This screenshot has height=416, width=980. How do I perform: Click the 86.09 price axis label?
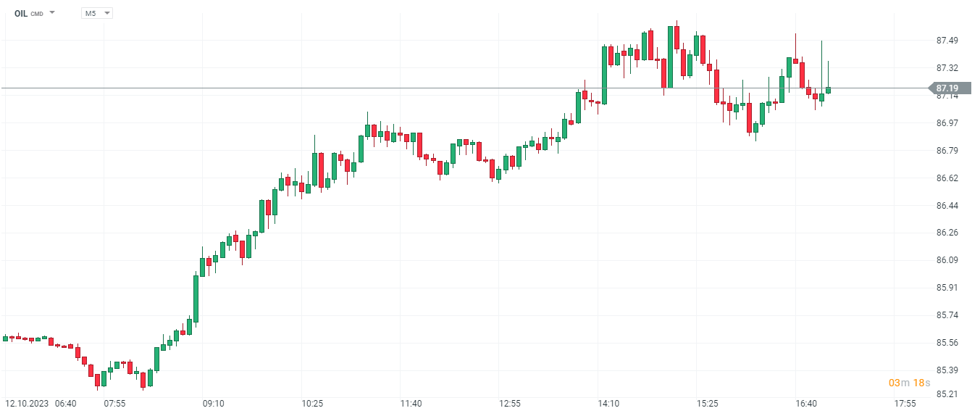click(947, 260)
